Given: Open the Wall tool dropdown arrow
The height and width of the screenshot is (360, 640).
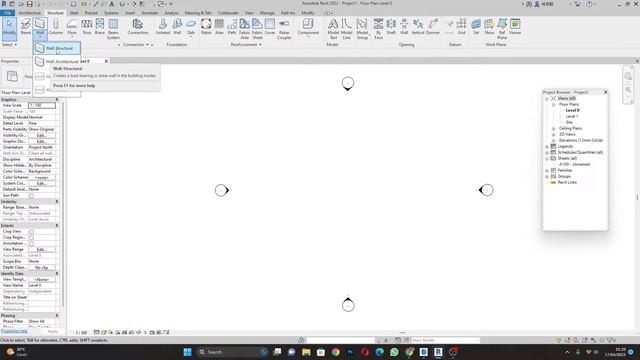Looking at the screenshot, I should [40, 37].
